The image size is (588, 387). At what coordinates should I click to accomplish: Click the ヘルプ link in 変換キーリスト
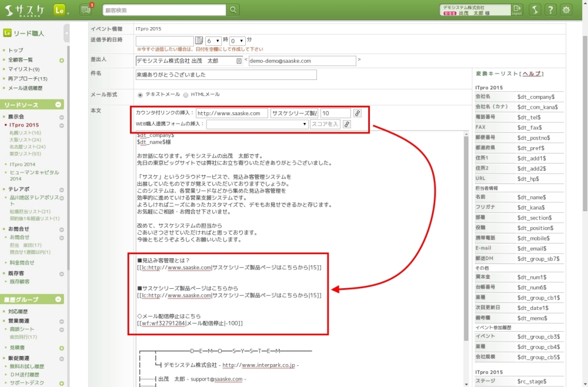(532, 74)
